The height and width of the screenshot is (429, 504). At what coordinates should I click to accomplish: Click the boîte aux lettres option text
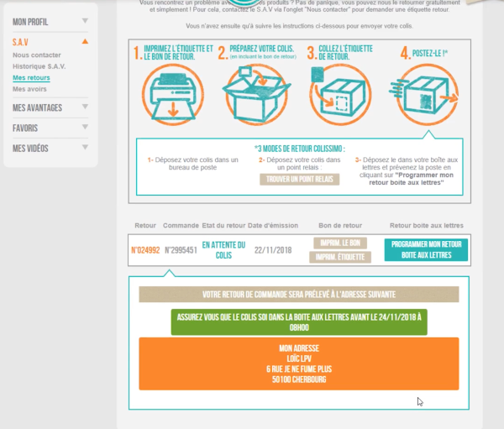[407, 171]
